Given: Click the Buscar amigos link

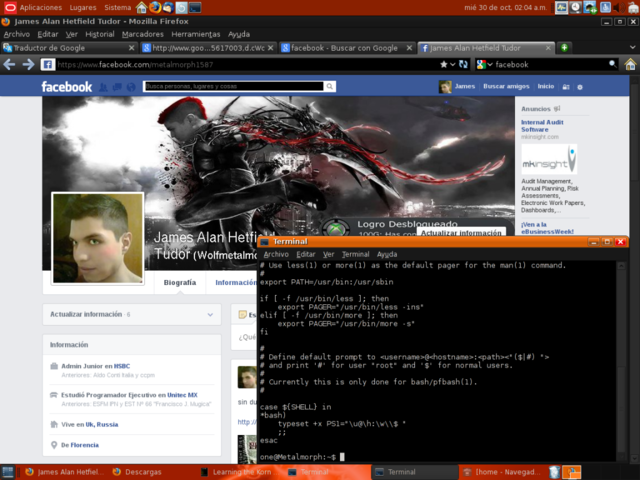Looking at the screenshot, I should pos(506,86).
